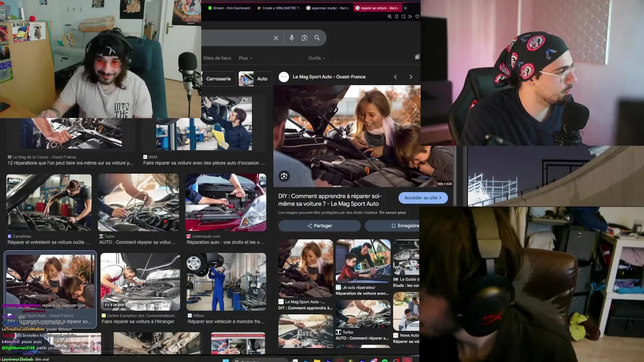Click the magnifier search icon
The height and width of the screenshot is (362, 644).
[317, 38]
